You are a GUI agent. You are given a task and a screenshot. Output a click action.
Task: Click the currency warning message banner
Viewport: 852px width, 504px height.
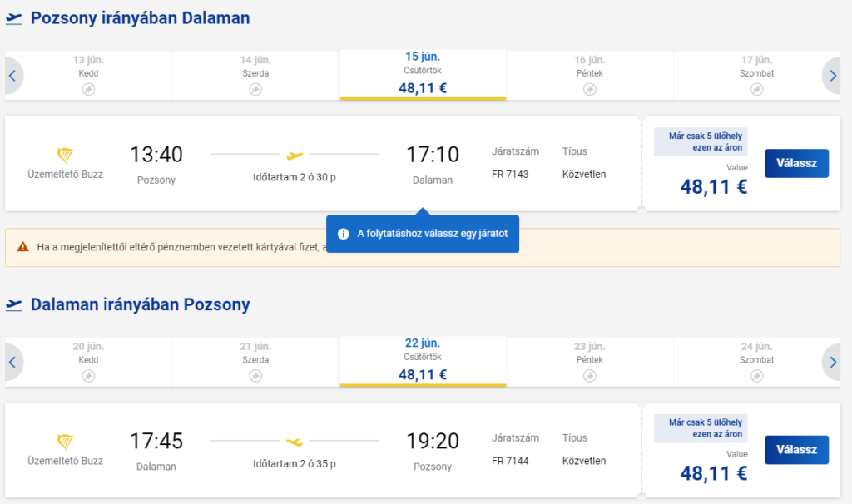click(423, 248)
